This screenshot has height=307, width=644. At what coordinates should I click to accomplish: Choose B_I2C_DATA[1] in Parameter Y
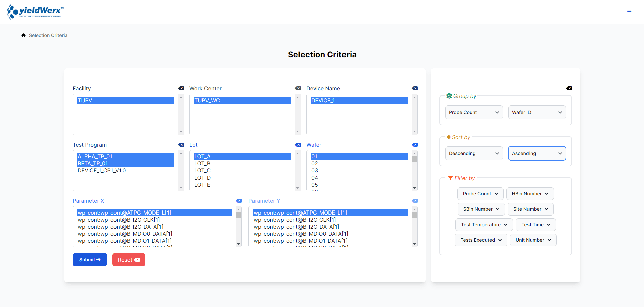(330, 227)
